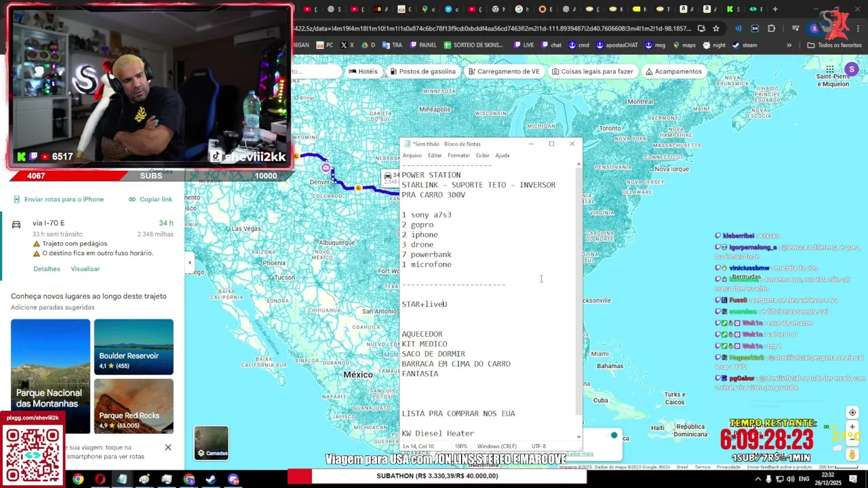Open the Editar menu in Notepad
Image resolution: width=868 pixels, height=488 pixels.
[x=435, y=155]
